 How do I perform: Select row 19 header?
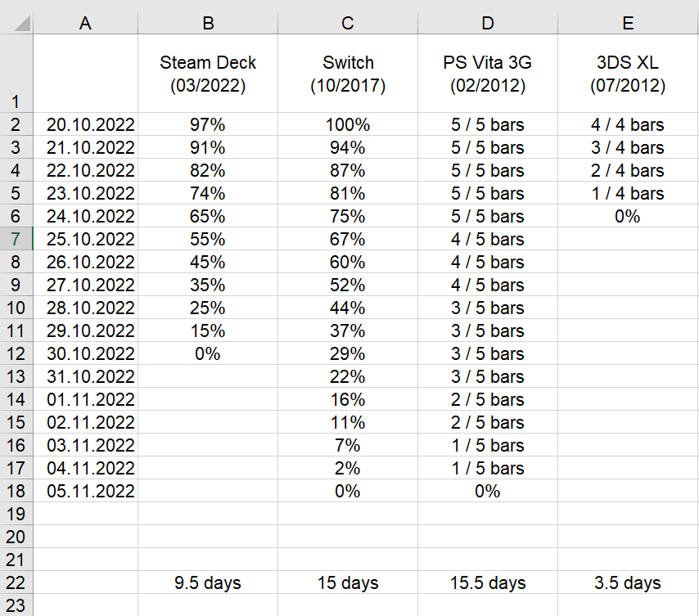(x=16, y=514)
